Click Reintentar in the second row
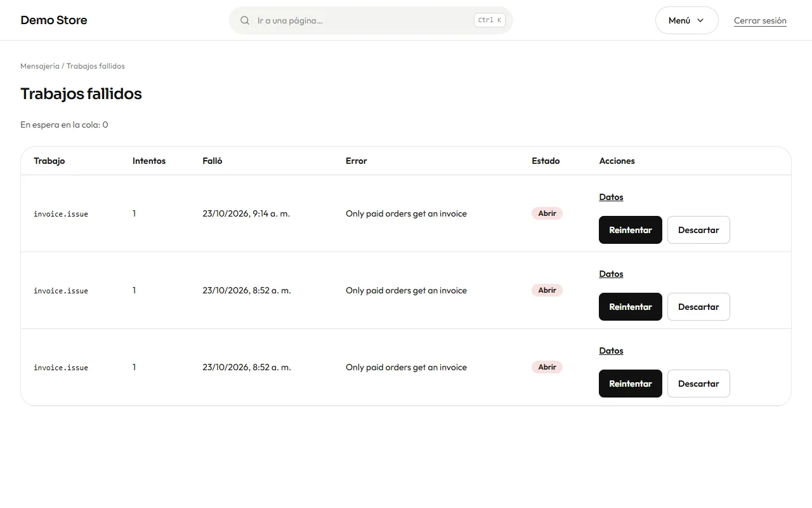This screenshot has width=812, height=508. click(631, 307)
